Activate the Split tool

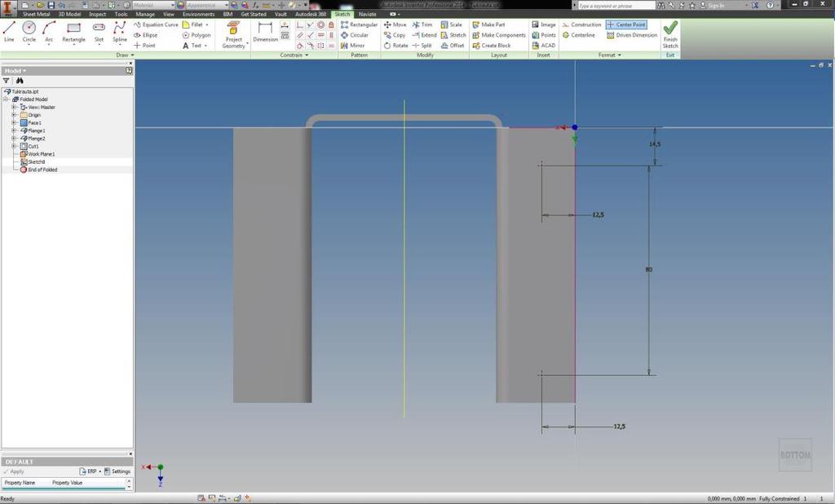coord(422,46)
